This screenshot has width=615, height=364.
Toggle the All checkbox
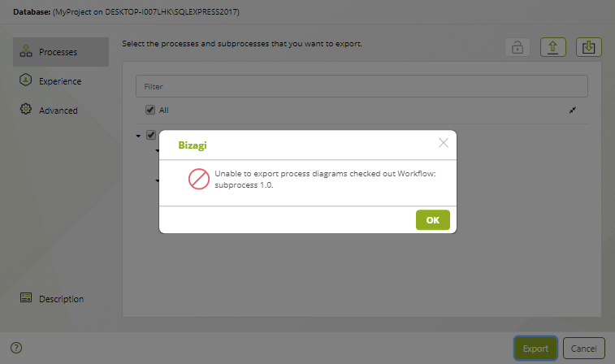[x=150, y=110]
